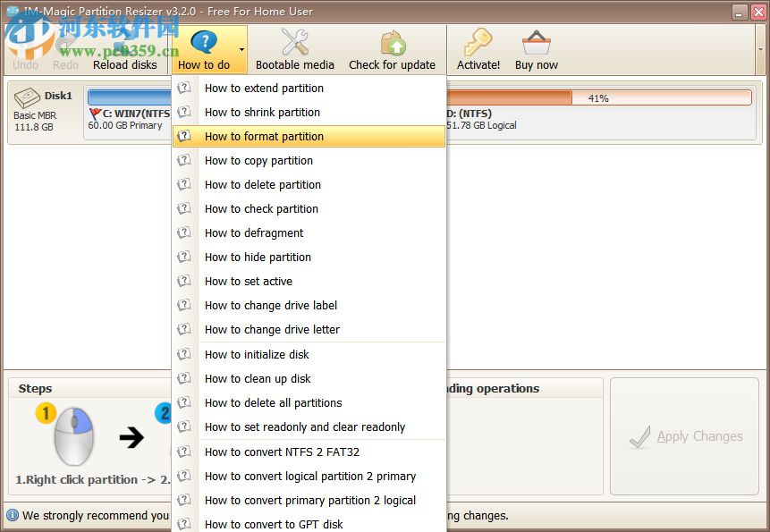The width and height of the screenshot is (770, 532).
Task: Click the Basic MBR disk type text
Action: click(x=35, y=115)
